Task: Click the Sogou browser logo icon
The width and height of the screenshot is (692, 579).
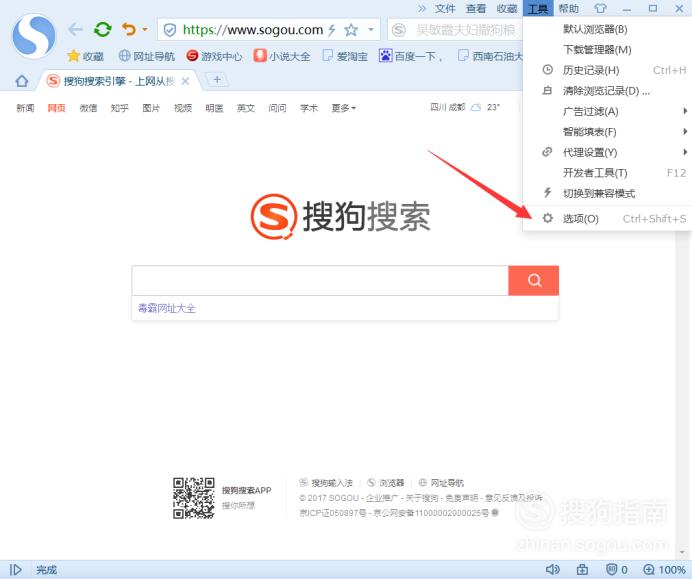Action: (x=34, y=36)
